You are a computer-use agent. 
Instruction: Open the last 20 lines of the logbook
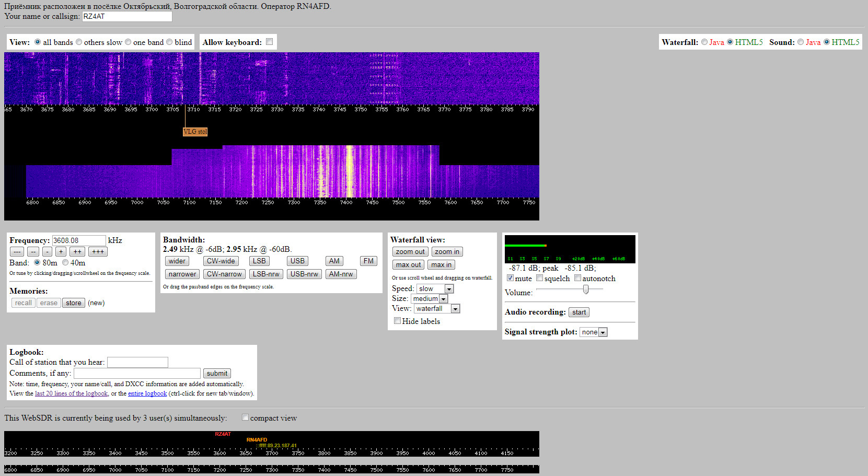(x=72, y=393)
